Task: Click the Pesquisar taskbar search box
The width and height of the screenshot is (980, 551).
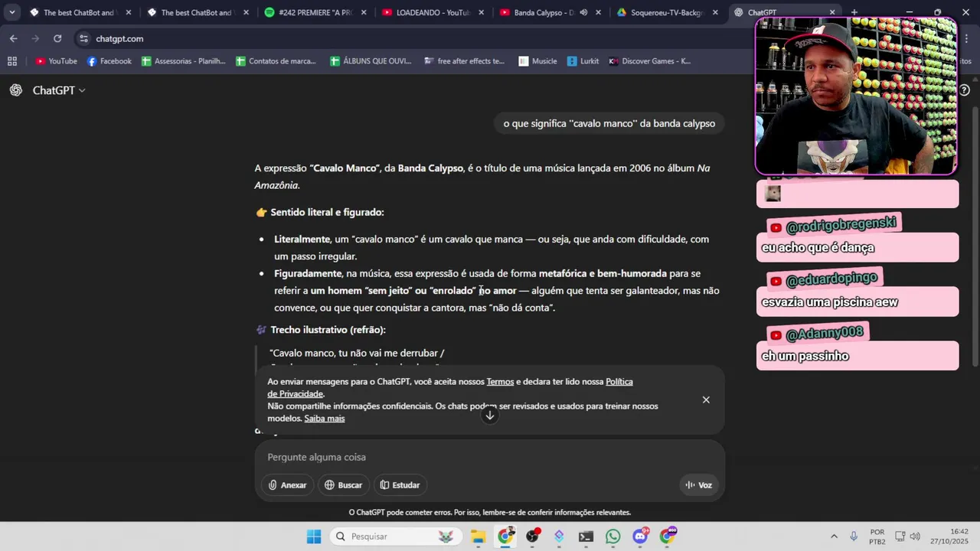Action: tap(395, 536)
